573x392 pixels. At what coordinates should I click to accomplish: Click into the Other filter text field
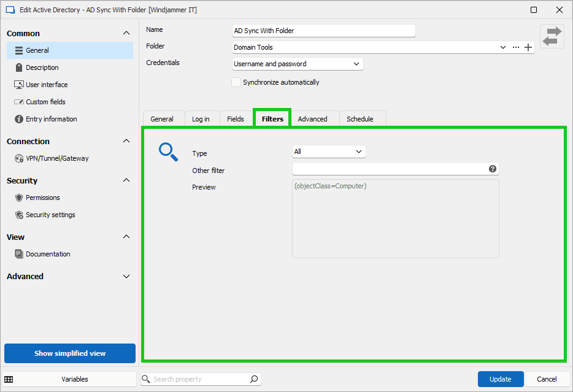(x=390, y=169)
